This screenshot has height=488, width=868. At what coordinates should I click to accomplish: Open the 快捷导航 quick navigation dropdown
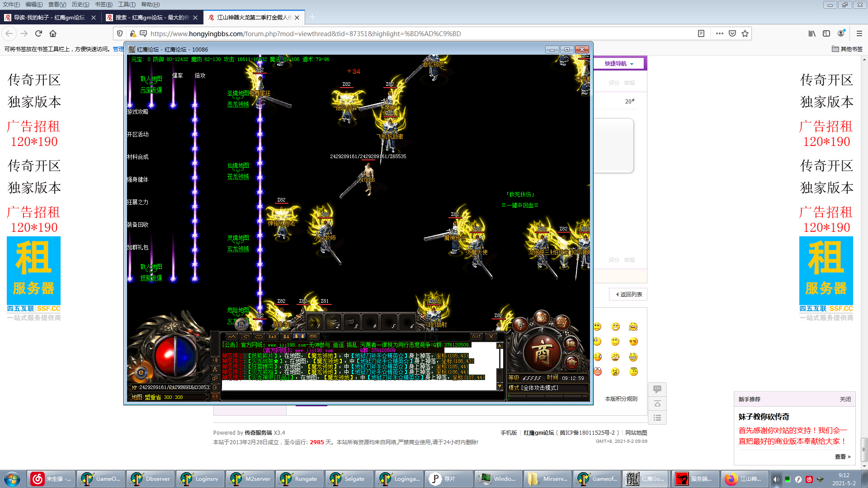(x=619, y=64)
